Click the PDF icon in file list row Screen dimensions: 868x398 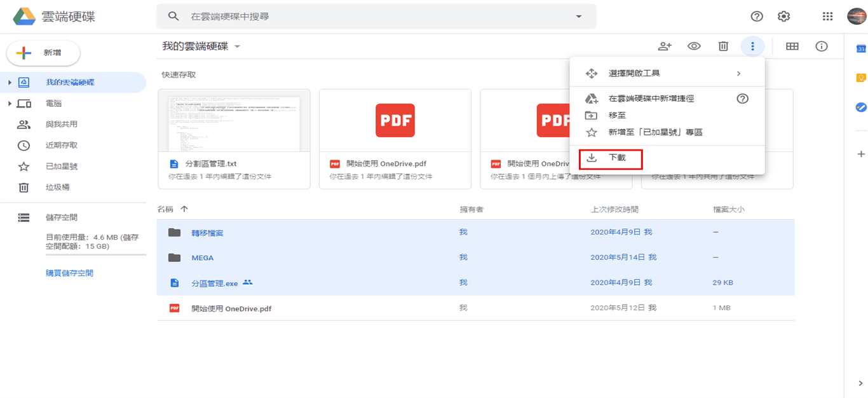174,308
